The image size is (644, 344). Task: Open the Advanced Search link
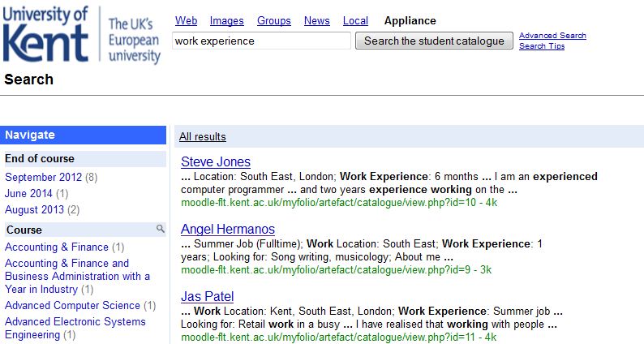coord(552,36)
